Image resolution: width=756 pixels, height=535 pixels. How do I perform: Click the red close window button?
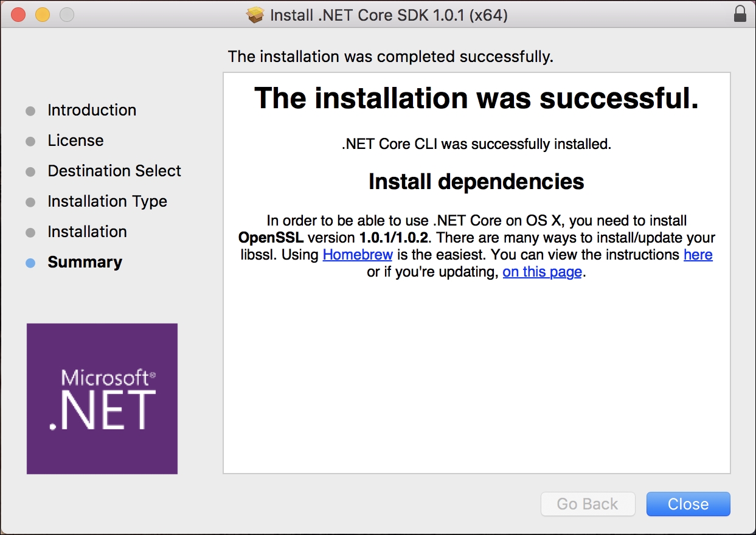click(x=18, y=15)
